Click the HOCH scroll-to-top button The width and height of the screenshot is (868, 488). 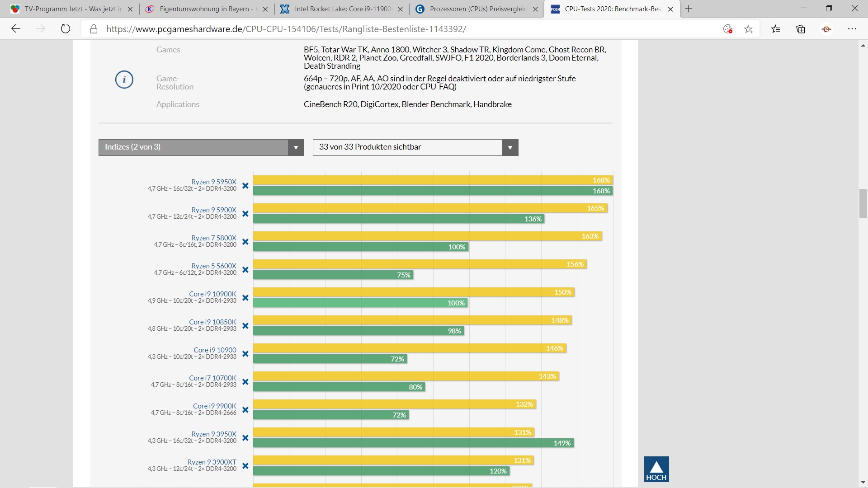pos(656,469)
